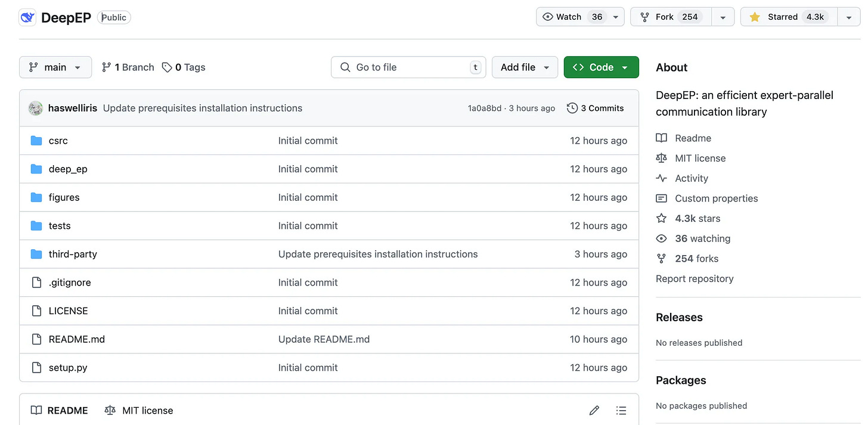868x425 pixels.
Task: Open the 'Update README.md' commit message
Action: click(324, 339)
